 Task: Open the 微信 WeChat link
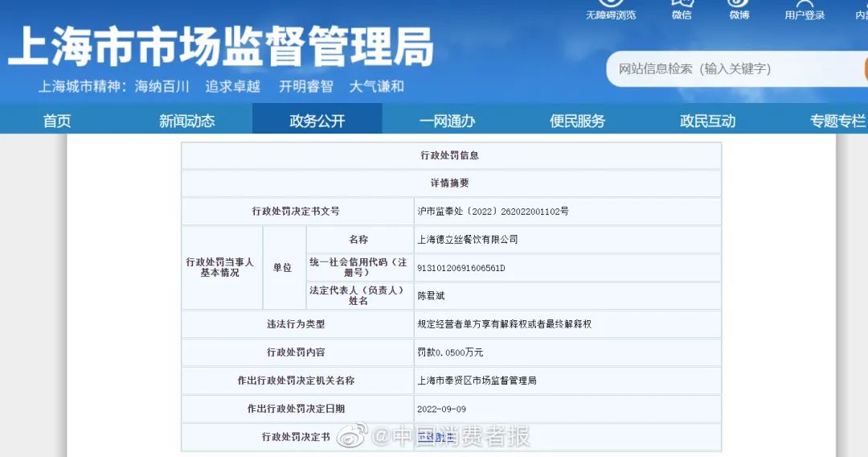(682, 11)
